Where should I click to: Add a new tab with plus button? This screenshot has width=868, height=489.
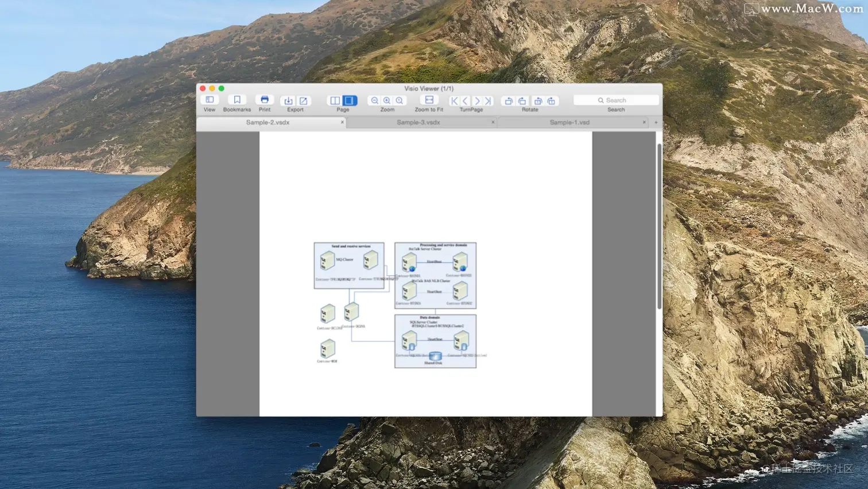click(x=656, y=122)
